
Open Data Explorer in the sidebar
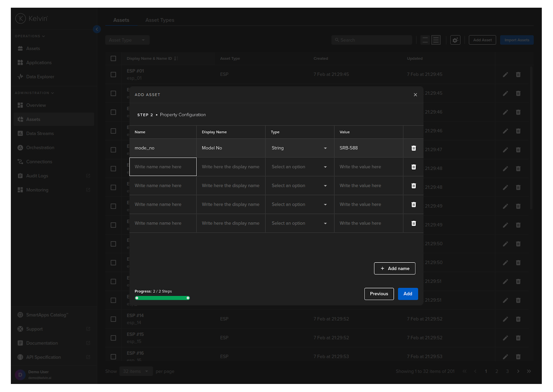(40, 77)
